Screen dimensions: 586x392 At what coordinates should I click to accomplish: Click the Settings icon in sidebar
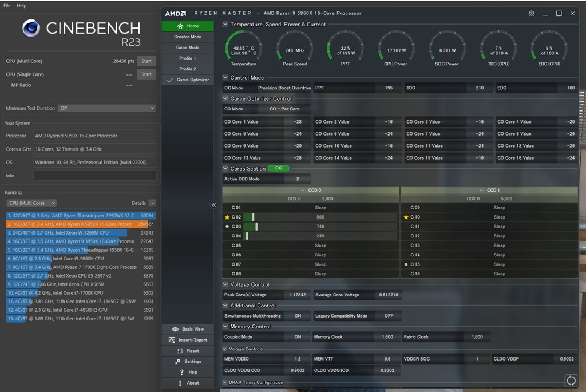point(177,361)
